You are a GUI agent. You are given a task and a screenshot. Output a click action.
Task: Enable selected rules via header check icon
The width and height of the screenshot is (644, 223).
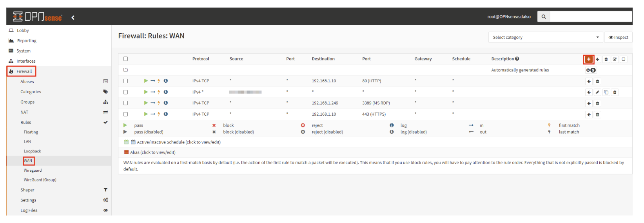(x=615, y=59)
